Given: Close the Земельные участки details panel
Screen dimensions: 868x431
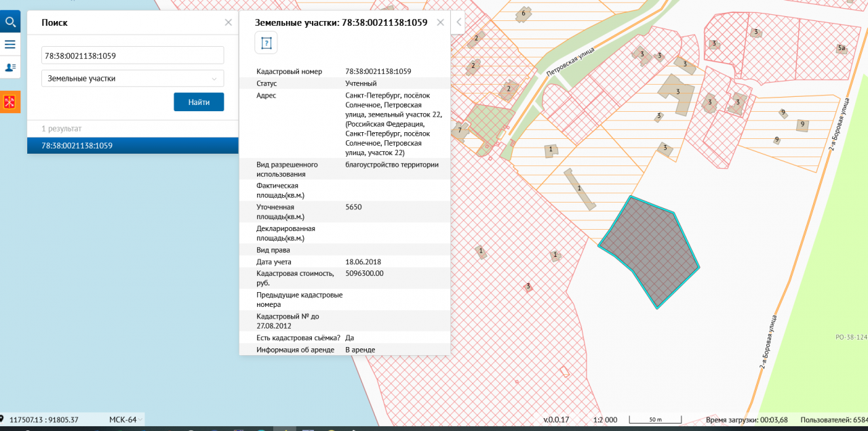Looking at the screenshot, I should coord(440,22).
